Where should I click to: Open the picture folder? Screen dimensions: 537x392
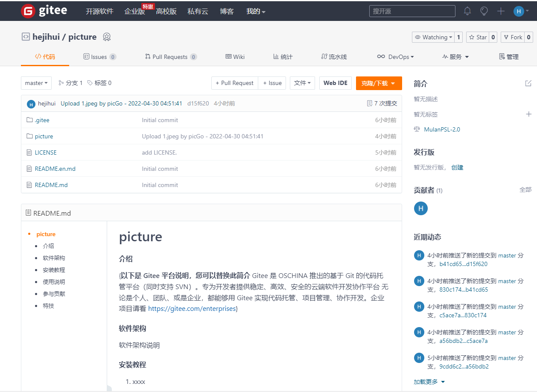(x=44, y=136)
